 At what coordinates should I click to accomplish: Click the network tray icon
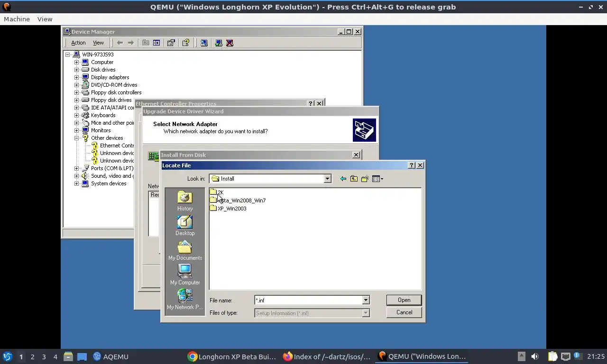[x=566, y=356]
